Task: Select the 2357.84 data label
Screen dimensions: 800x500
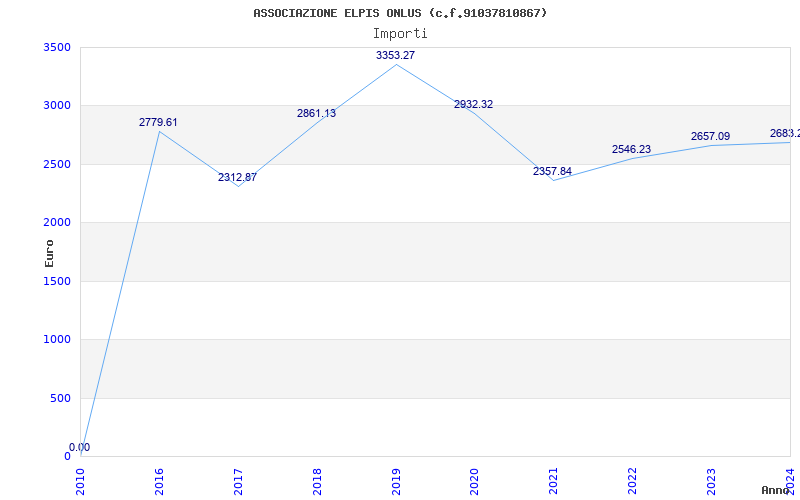Action: [x=552, y=171]
